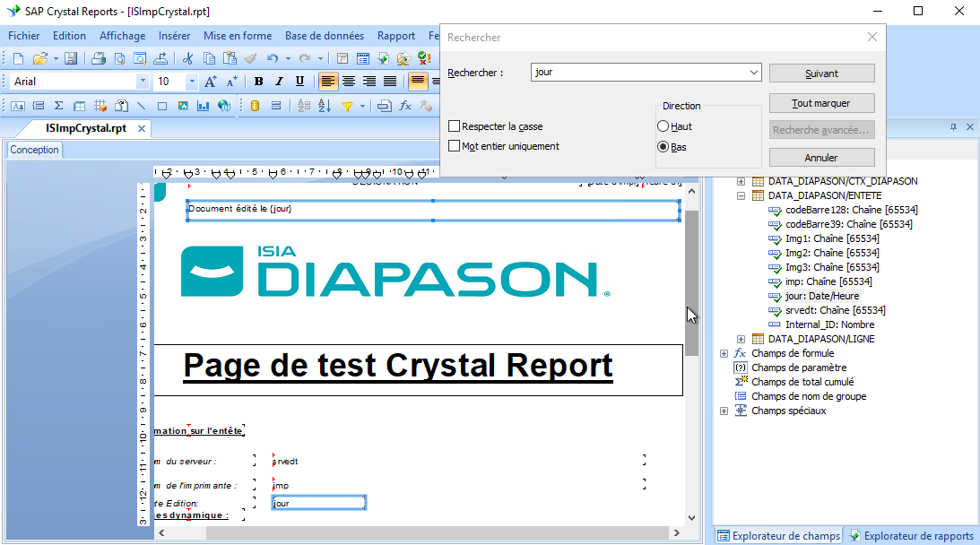The width and height of the screenshot is (980, 545).
Task: Click the Suivant button
Action: [821, 74]
